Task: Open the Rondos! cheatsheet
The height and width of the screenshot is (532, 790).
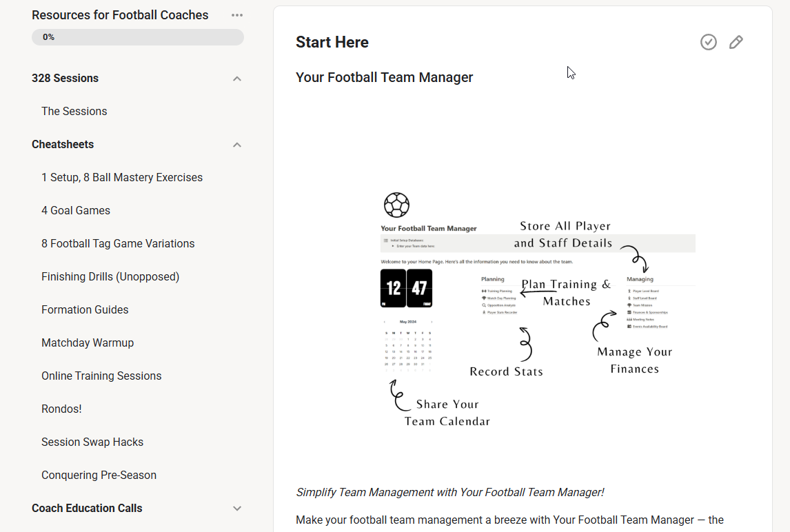Action: pyautogui.click(x=61, y=409)
